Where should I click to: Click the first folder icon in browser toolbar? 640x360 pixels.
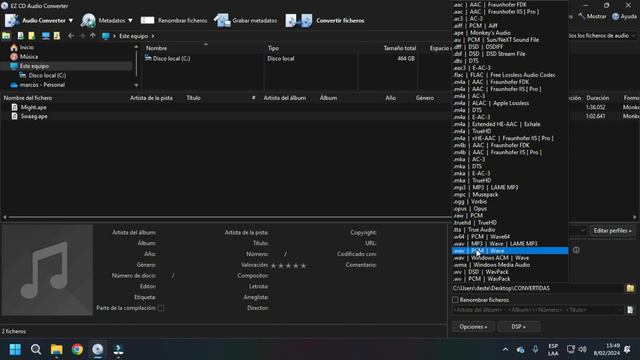point(6,36)
